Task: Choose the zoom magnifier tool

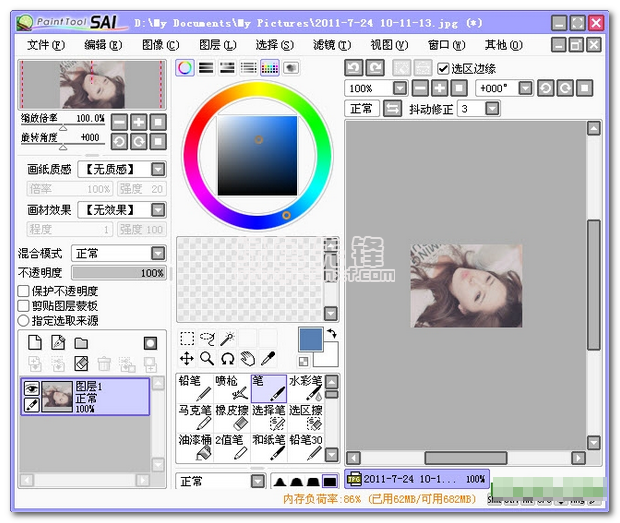Action: click(x=207, y=359)
